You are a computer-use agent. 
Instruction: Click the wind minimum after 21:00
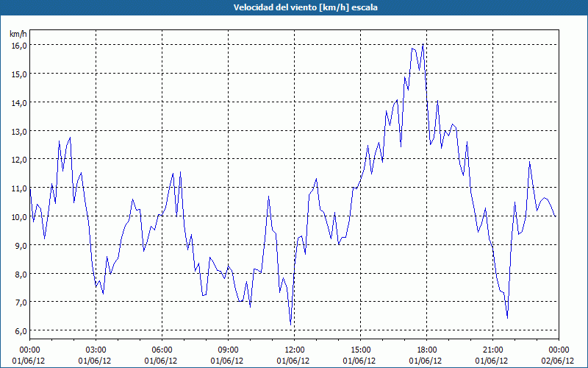[x=507, y=318]
